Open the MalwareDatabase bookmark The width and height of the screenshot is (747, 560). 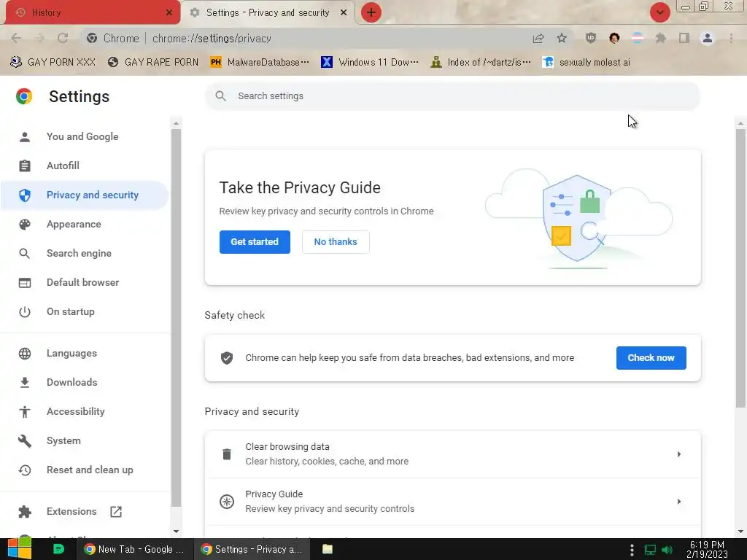pyautogui.click(x=260, y=63)
